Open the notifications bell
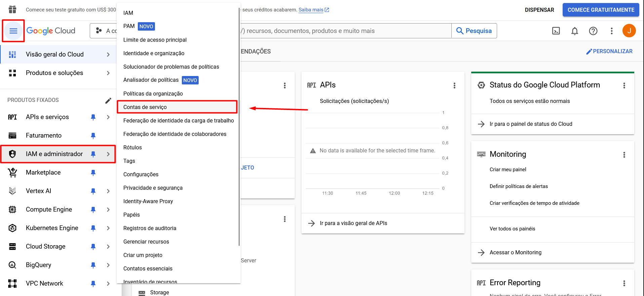The width and height of the screenshot is (644, 296). click(574, 31)
